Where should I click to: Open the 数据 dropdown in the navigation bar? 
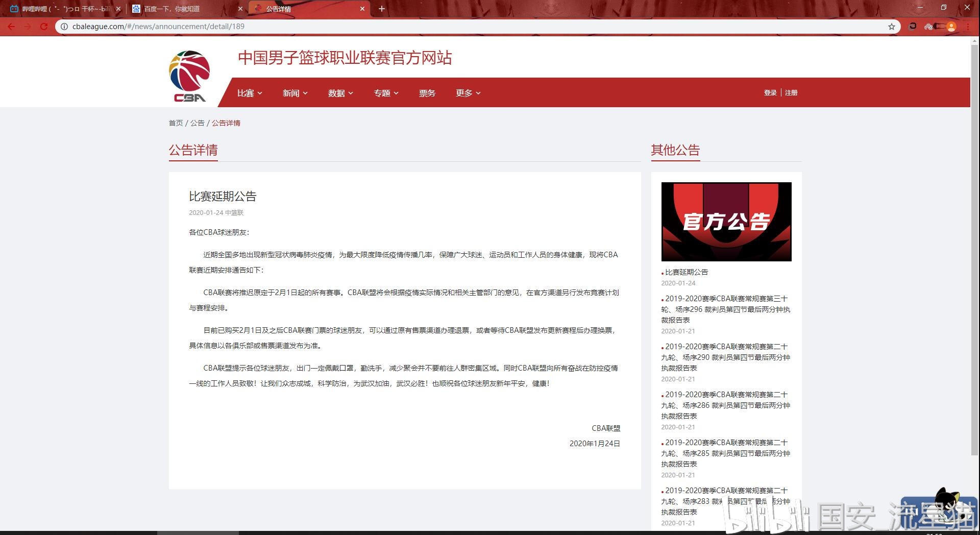tap(340, 93)
